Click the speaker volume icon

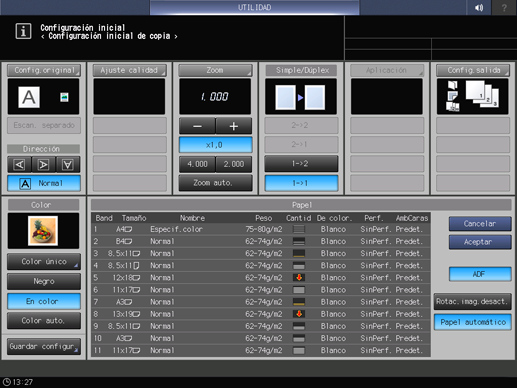click(x=479, y=7)
